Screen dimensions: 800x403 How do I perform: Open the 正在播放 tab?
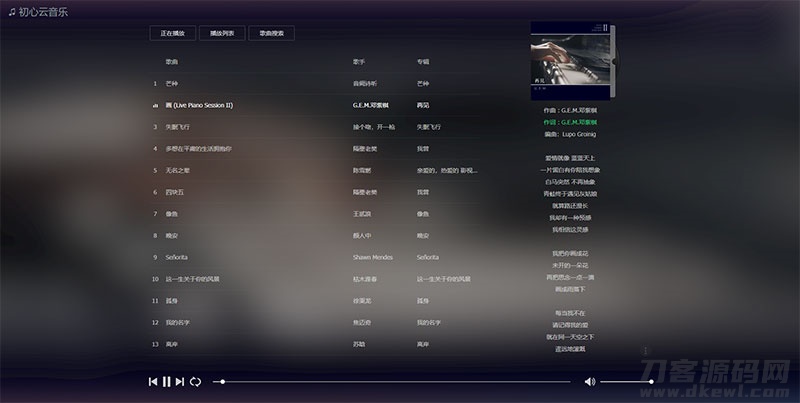172,33
